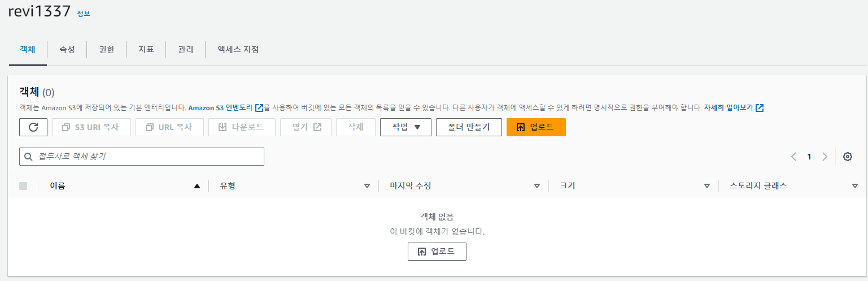The width and height of the screenshot is (868, 281).
Task: Open the Amazon S3 인벤토리 link
Action: click(x=221, y=107)
